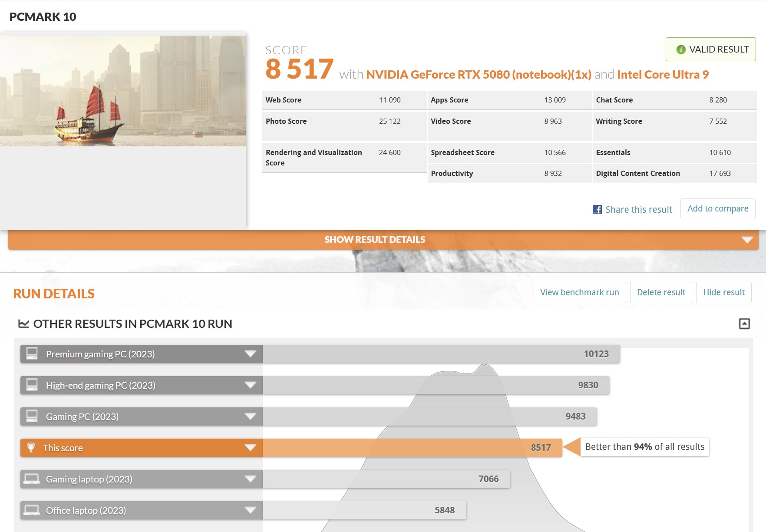Click the PCMark 10 ship thumbnail image
Screen dimensions: 766x532
[123, 91]
